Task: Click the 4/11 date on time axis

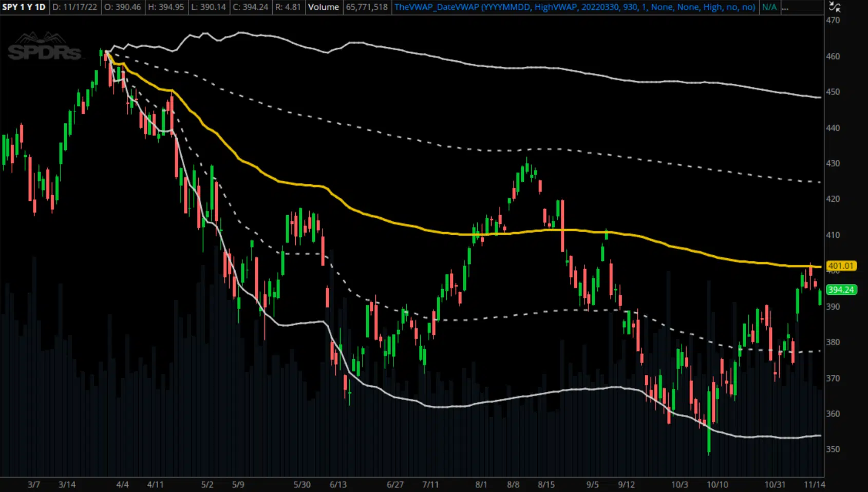Action: (x=155, y=484)
